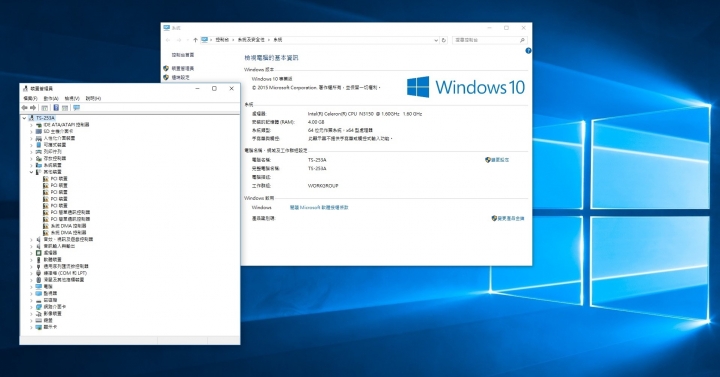Expand the software devices (軟體裝置) node

tap(31, 259)
